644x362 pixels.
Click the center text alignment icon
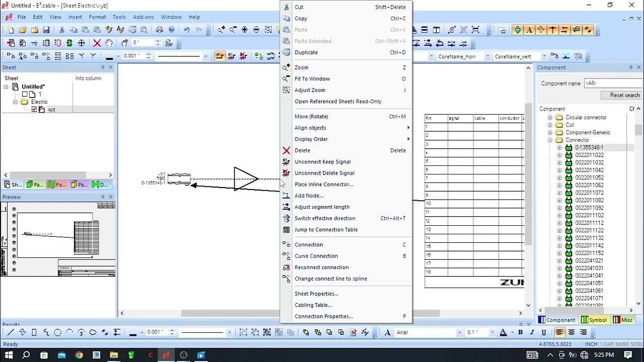point(572,332)
